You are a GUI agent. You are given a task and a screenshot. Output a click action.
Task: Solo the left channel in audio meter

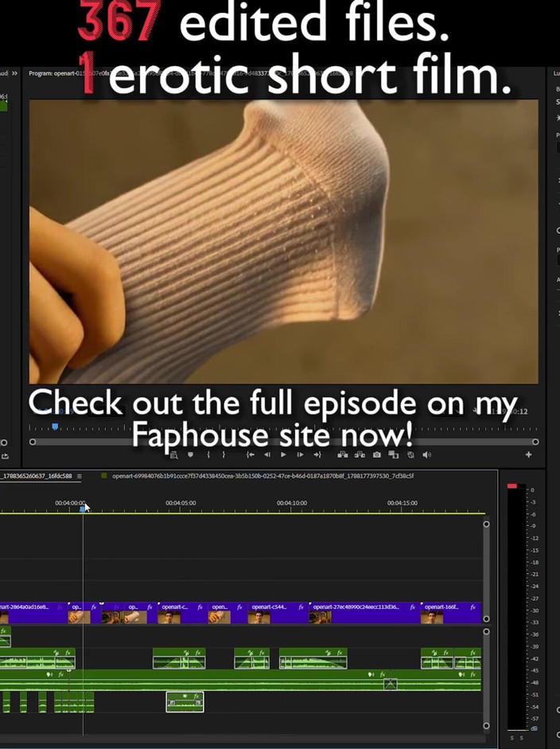(x=511, y=738)
